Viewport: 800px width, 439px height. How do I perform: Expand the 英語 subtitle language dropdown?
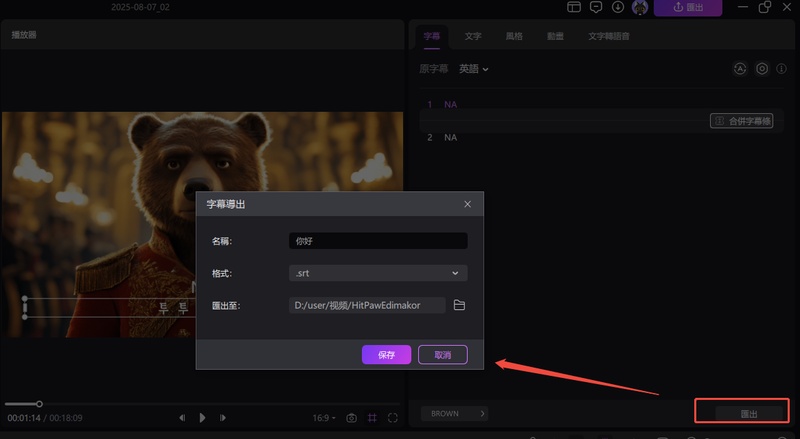473,69
